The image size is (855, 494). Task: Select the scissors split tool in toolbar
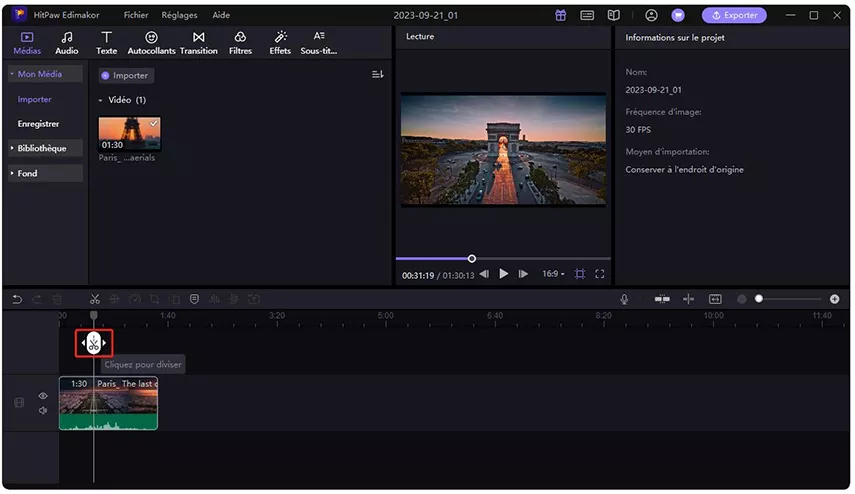[95, 299]
